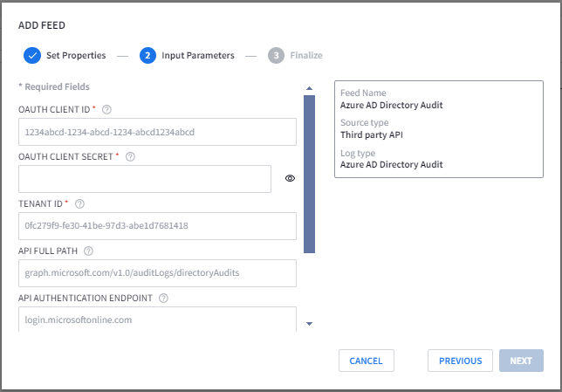Click the step 3 Finalize circle
The image size is (562, 392).
276,55
